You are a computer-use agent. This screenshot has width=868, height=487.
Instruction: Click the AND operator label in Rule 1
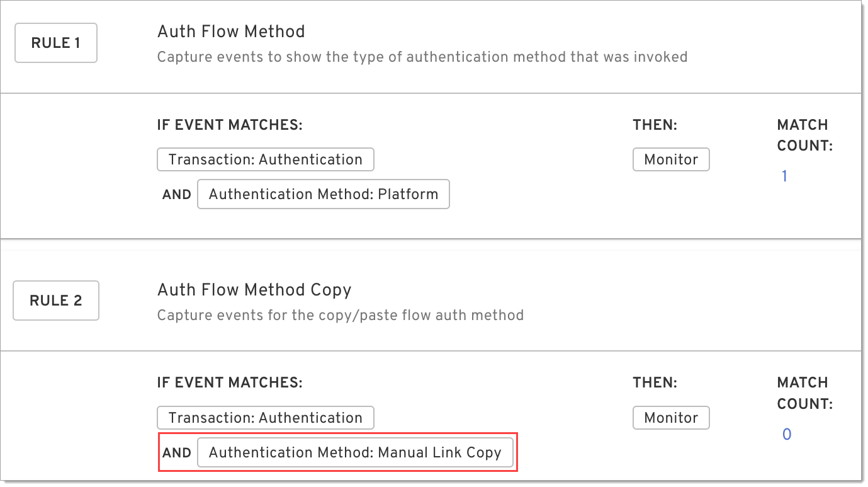(177, 194)
